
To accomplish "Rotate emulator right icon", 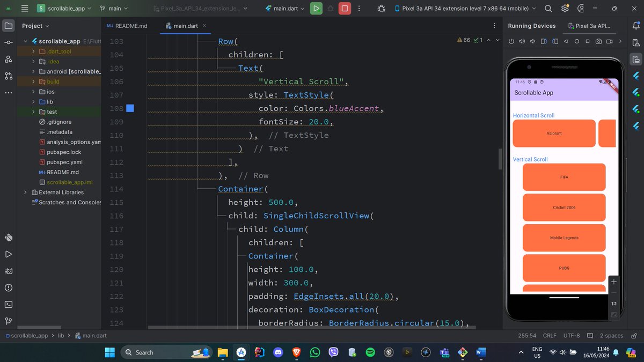I will pos(554,41).
